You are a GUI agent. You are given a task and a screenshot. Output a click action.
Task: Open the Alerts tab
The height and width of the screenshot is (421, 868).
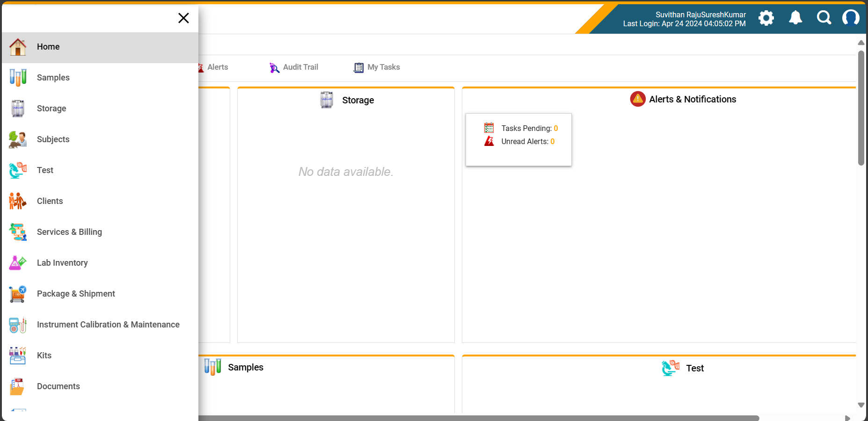click(216, 67)
